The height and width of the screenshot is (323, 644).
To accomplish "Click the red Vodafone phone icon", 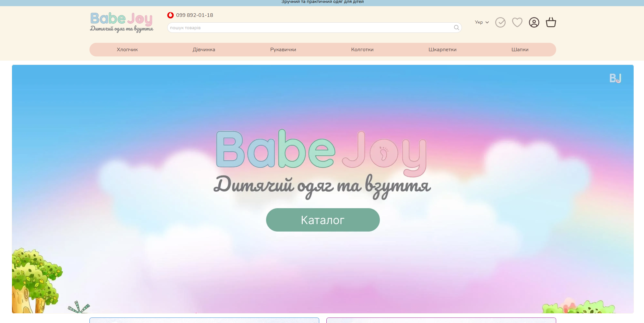I will coord(170,15).
